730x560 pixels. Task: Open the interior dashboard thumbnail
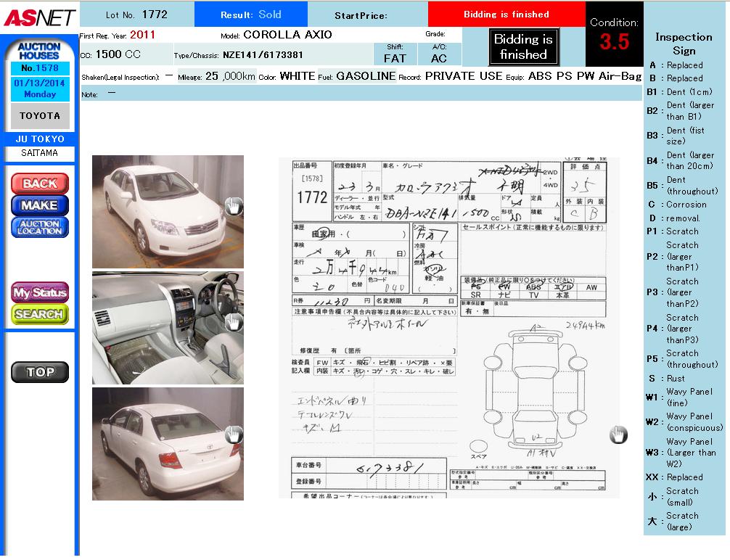pyautogui.click(x=168, y=328)
